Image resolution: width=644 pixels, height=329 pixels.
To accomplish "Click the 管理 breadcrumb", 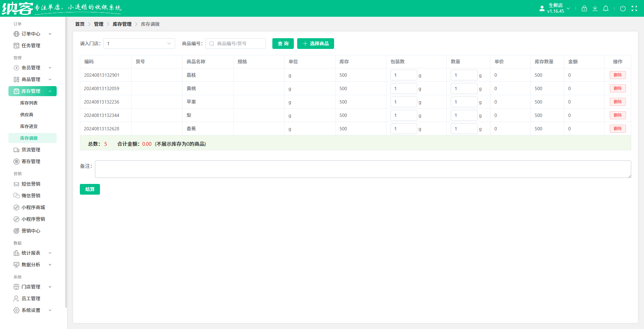I will coord(99,24).
